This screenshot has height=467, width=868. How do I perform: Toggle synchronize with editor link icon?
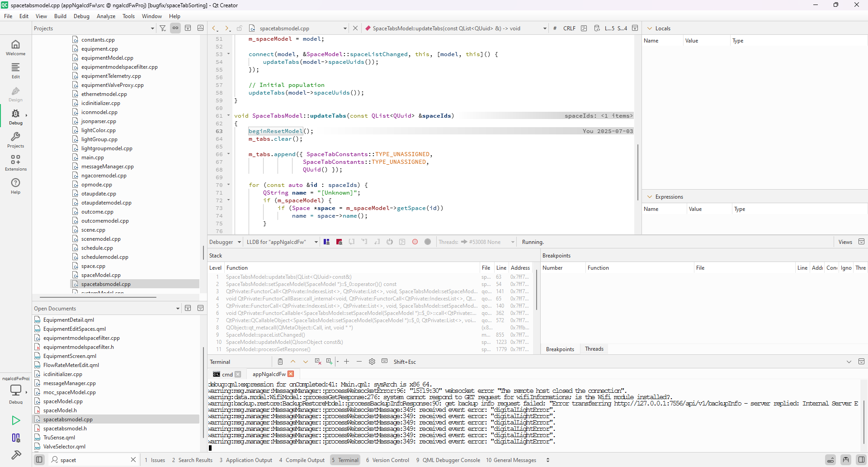pos(175,28)
